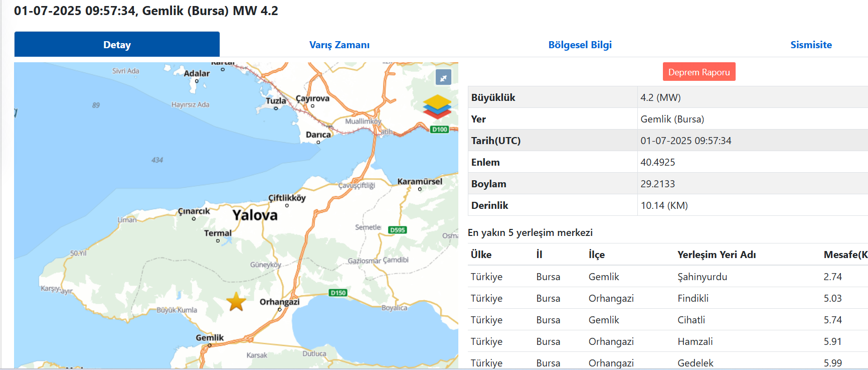Click the Büyük Kumla label on map
Viewport: 868px width, 370px height.
point(177,310)
